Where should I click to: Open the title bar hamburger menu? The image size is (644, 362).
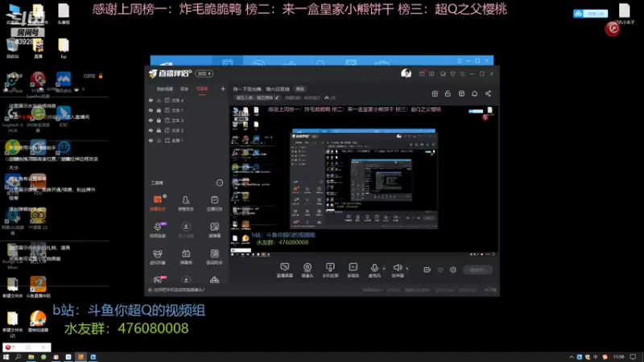click(x=462, y=74)
